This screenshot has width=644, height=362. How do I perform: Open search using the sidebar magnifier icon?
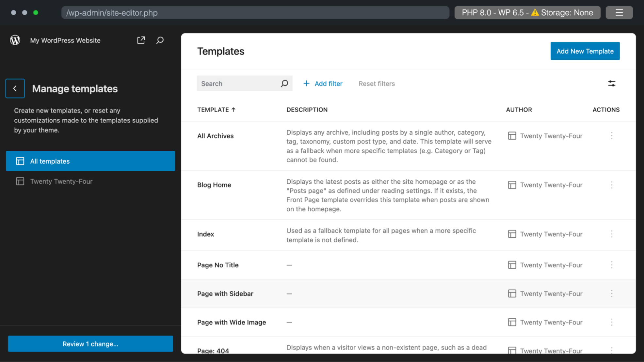pyautogui.click(x=160, y=40)
